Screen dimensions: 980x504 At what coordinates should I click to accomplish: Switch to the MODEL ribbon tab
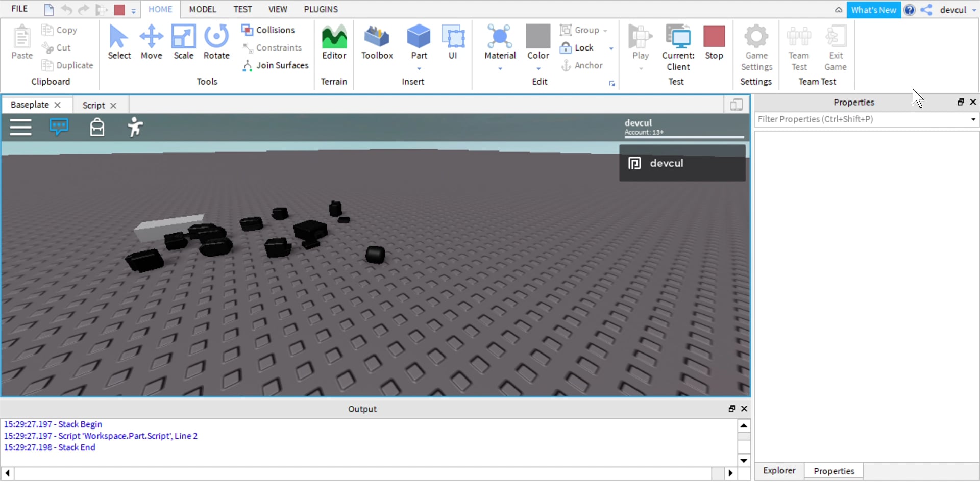(x=203, y=9)
